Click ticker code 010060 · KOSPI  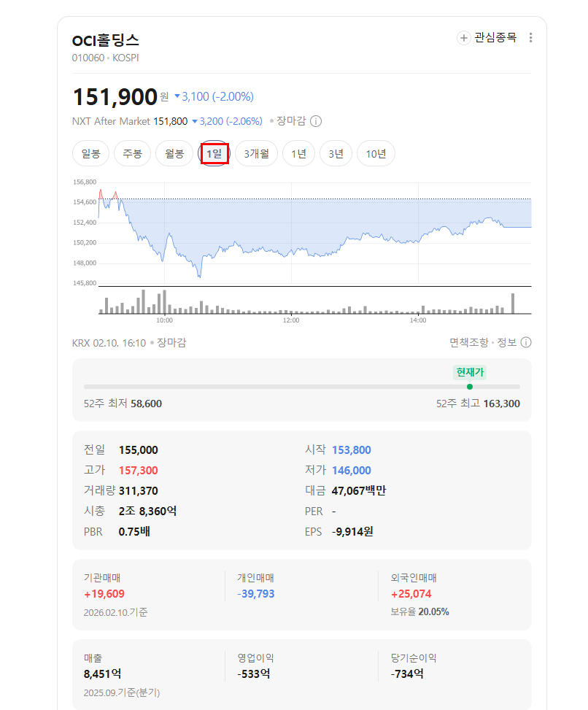point(106,58)
